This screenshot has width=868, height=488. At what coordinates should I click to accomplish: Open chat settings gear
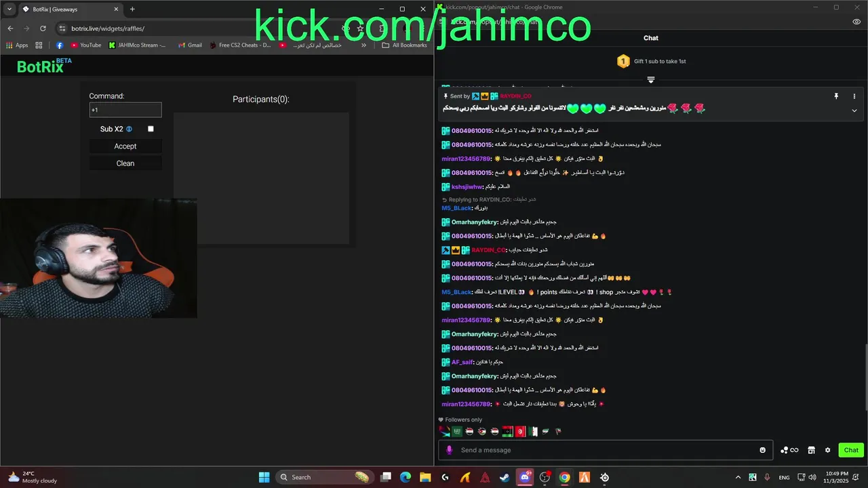(x=827, y=450)
